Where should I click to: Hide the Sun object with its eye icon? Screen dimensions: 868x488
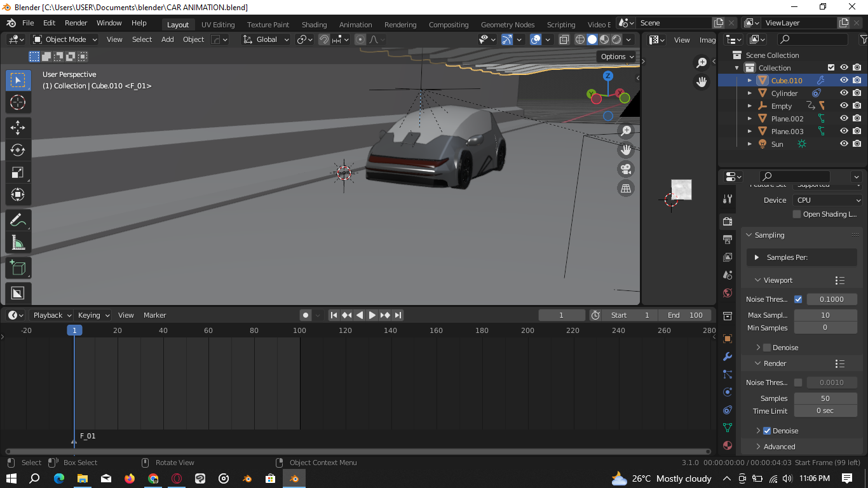point(844,144)
